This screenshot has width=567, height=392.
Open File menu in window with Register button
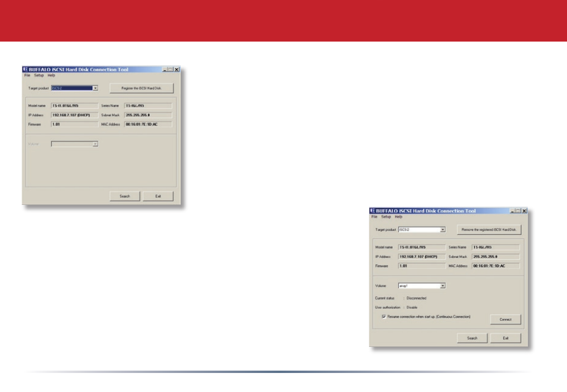pyautogui.click(x=27, y=75)
